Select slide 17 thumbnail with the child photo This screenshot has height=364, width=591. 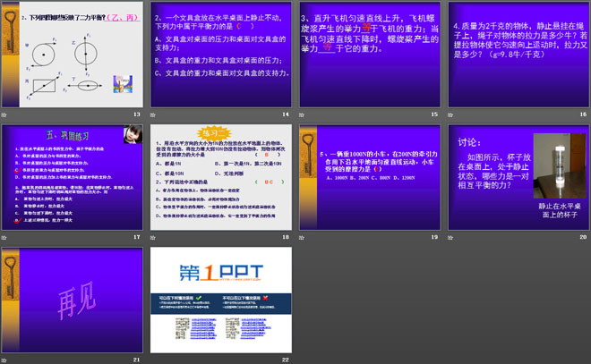point(73,177)
